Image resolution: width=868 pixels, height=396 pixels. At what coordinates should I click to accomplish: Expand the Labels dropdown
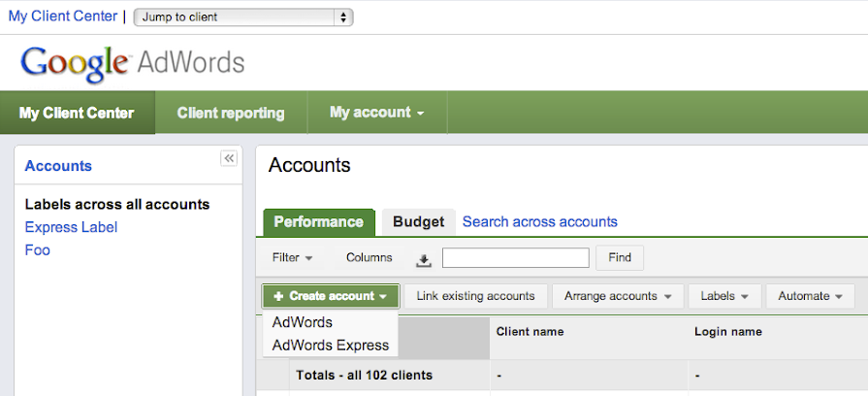click(x=723, y=296)
